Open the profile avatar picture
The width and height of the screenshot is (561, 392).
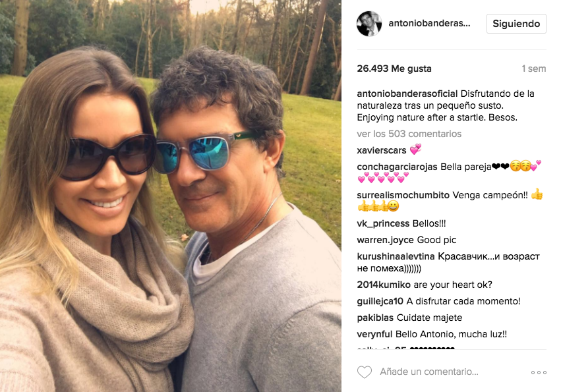[369, 24]
